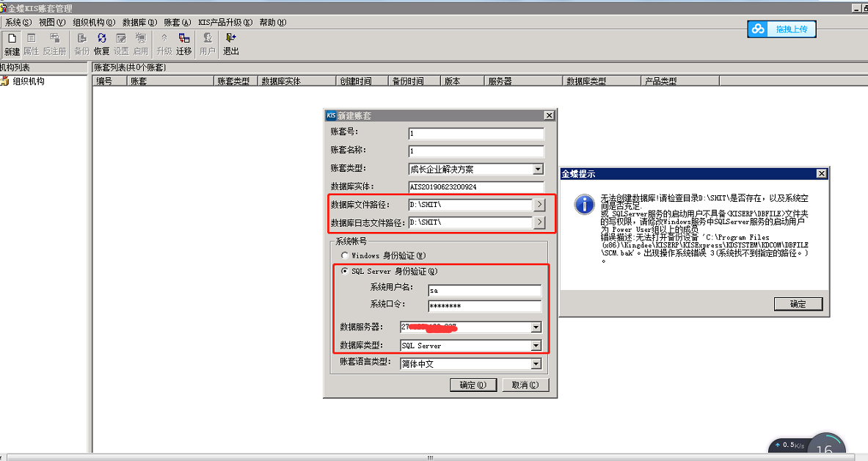Click the 启用 (Enable) toolbar icon
Screen dimensions: 868x461
[x=141, y=44]
